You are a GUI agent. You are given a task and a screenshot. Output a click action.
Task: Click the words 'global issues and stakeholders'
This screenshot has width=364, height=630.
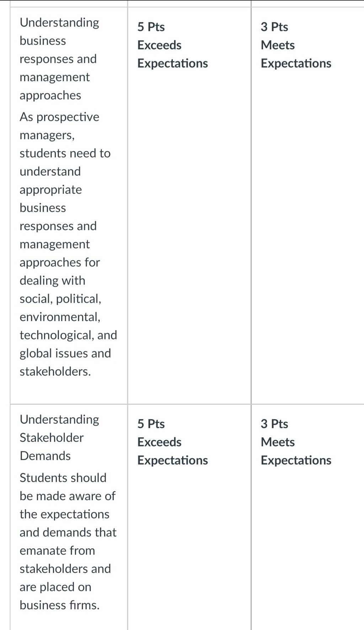tap(65, 362)
